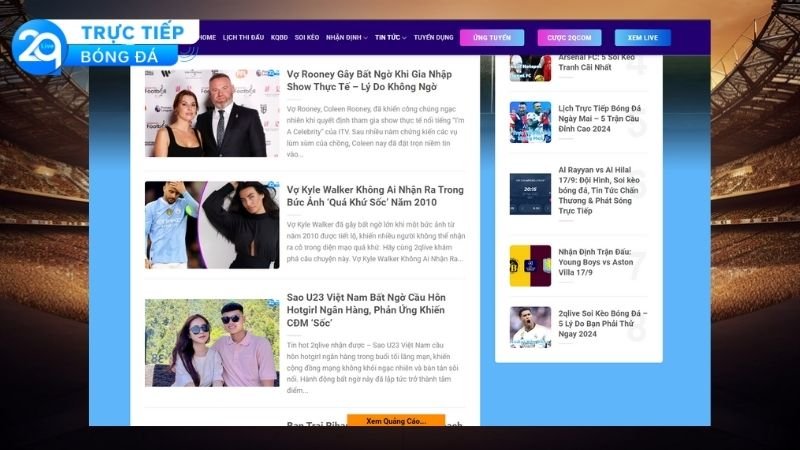This screenshot has width=800, height=450.
Task: Click the ỨNG TUYỂN button
Action: click(492, 38)
